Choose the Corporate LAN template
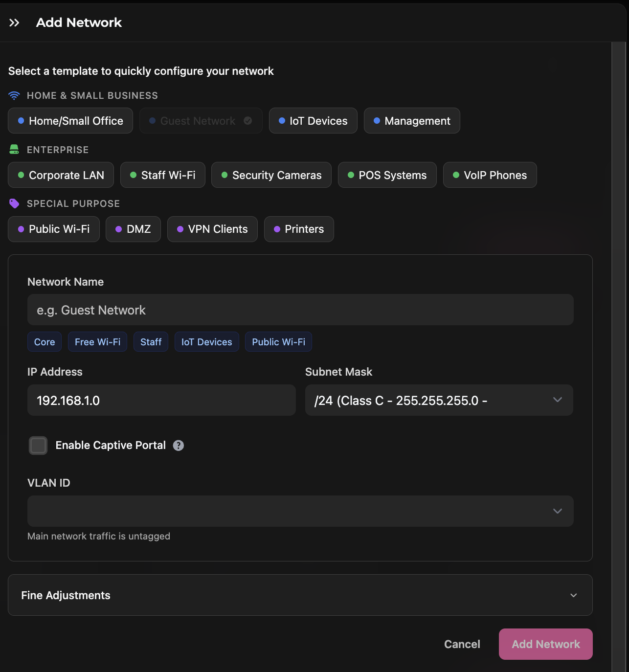The image size is (629, 672). 61,175
